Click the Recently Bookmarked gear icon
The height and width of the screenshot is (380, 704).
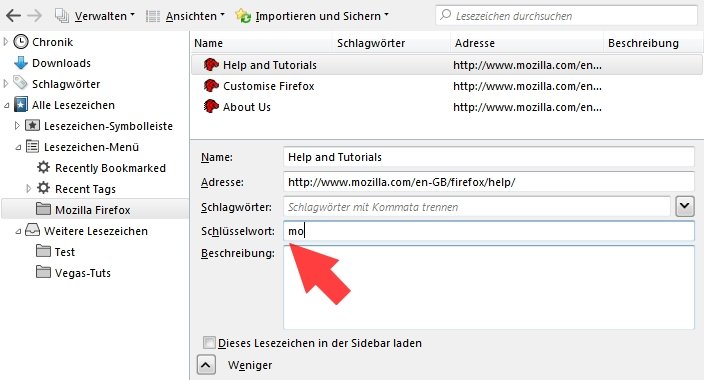tap(44, 168)
